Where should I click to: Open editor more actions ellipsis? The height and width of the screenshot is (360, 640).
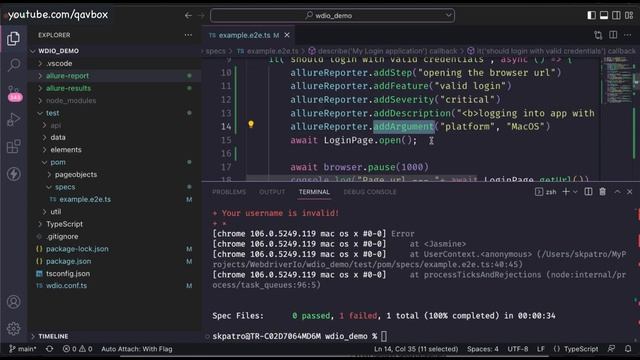tap(628, 35)
